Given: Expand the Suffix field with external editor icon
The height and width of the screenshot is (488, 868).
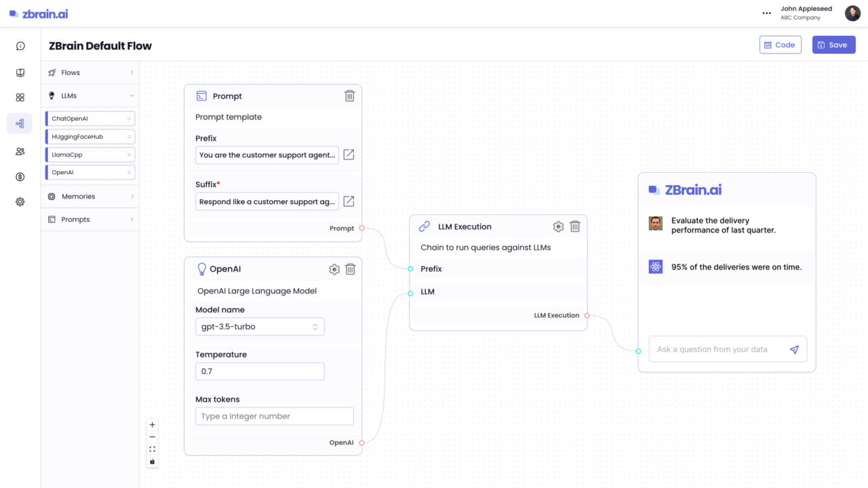Looking at the screenshot, I should pos(349,201).
